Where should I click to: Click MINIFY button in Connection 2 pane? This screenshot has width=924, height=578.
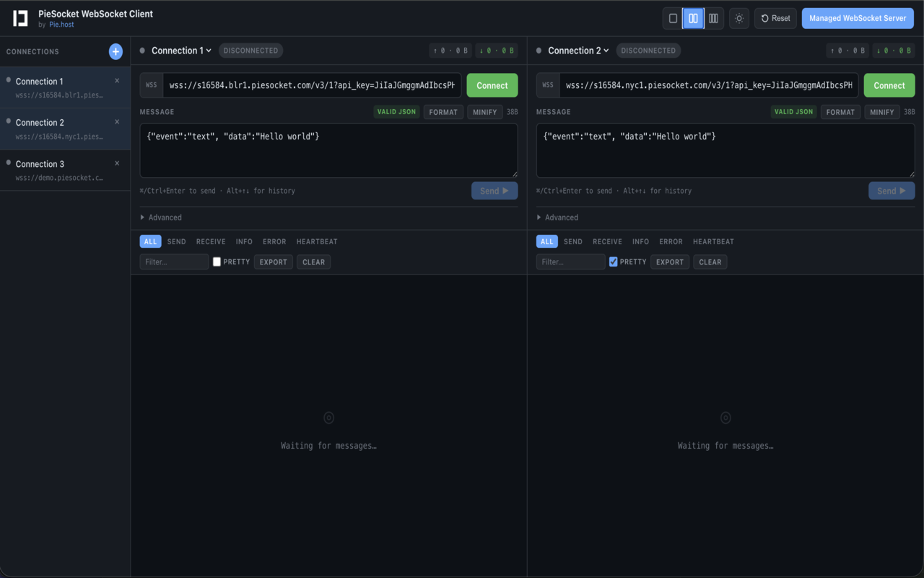(x=882, y=112)
